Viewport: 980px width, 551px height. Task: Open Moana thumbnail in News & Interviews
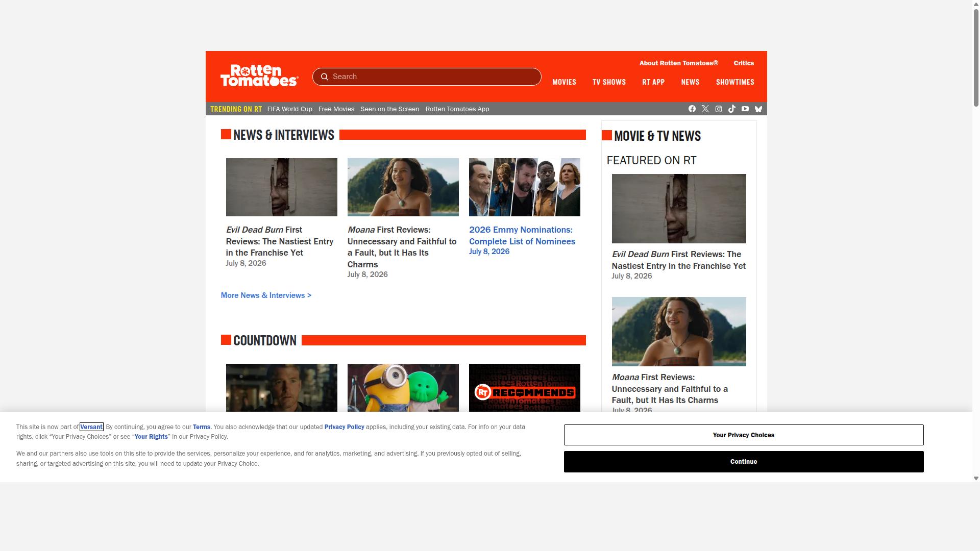point(403,187)
